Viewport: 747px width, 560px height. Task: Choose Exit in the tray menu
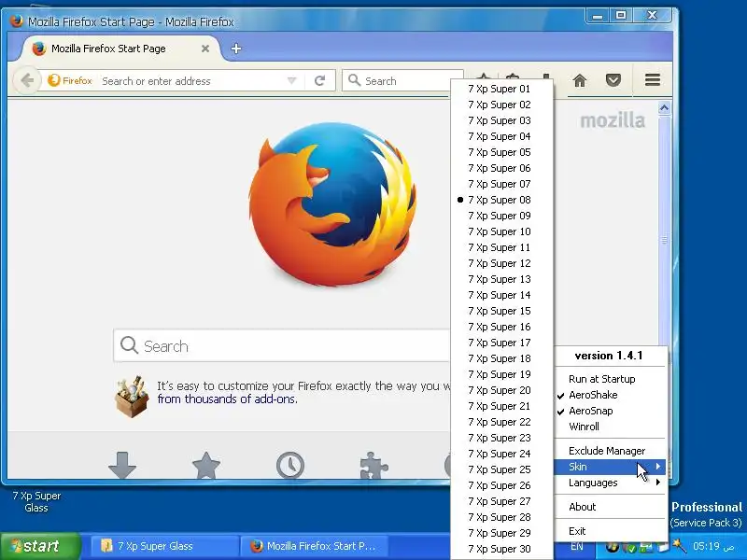point(611,531)
